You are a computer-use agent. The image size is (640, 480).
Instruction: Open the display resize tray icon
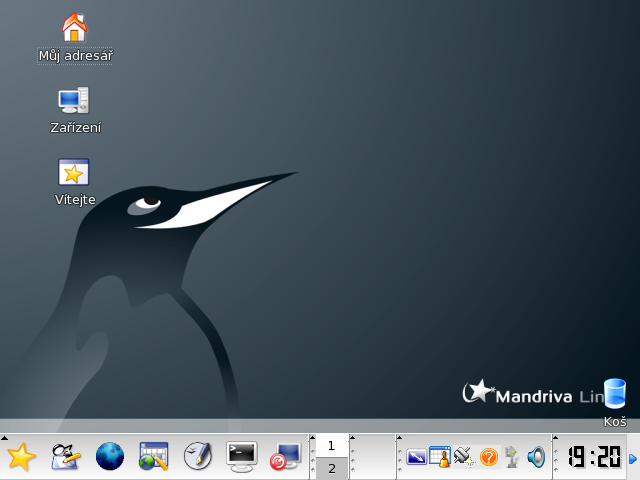coord(416,457)
